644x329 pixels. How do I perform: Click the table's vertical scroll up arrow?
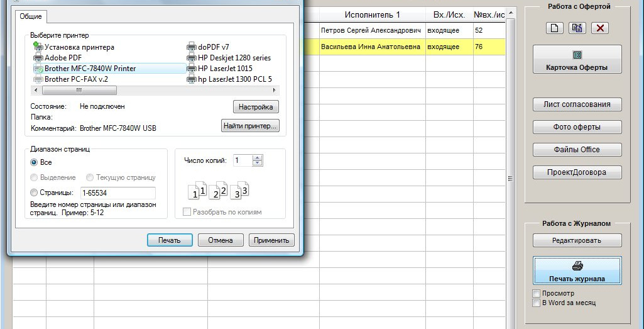(x=511, y=13)
